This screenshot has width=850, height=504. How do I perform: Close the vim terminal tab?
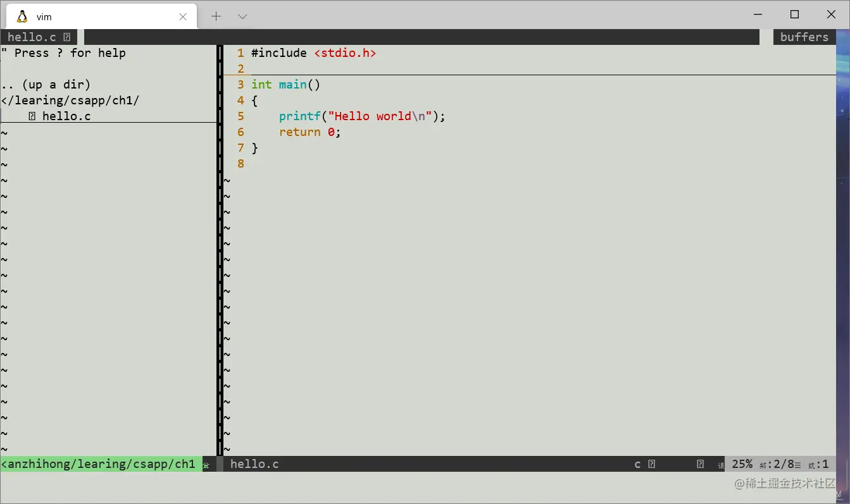[183, 17]
